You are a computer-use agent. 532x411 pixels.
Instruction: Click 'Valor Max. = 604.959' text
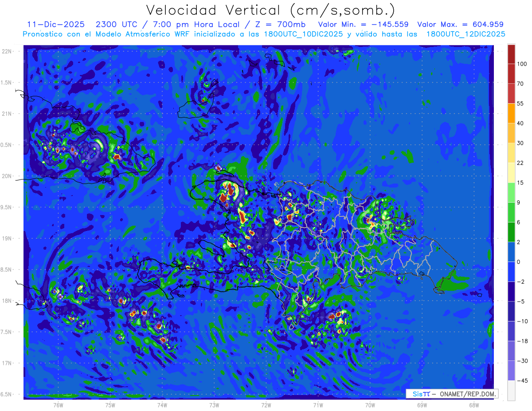460,24
